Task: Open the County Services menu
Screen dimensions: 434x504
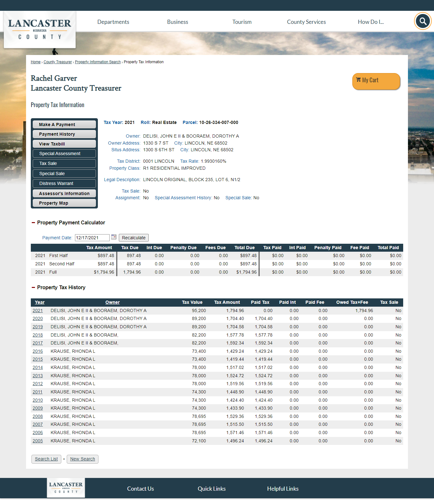Action: click(x=306, y=22)
